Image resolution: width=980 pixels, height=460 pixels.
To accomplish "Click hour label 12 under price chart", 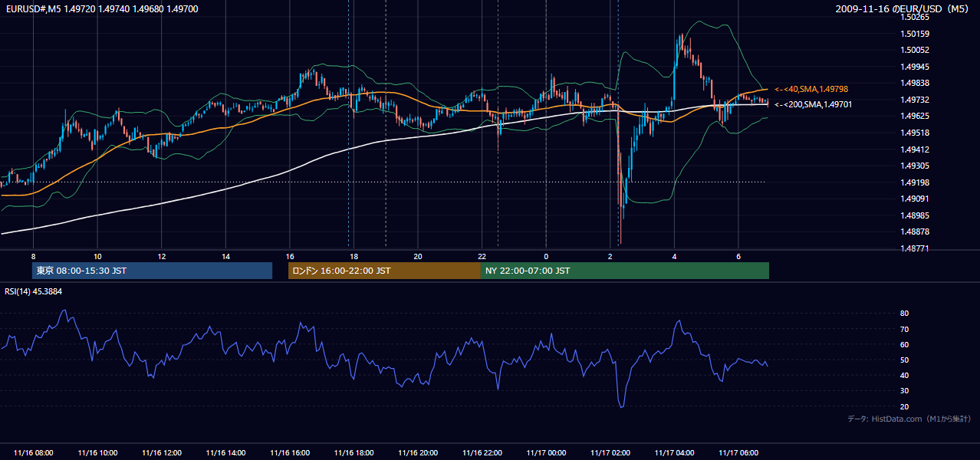I will (162, 256).
